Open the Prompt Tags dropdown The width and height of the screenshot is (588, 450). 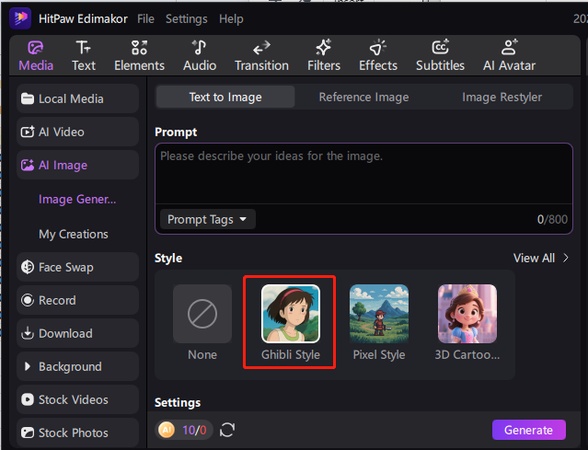(207, 219)
